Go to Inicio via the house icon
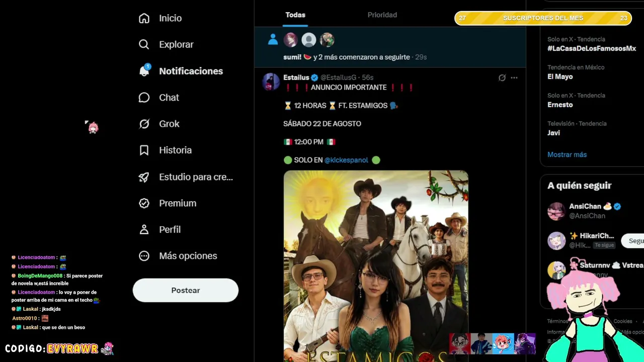This screenshot has width=644, height=362. coord(144,18)
